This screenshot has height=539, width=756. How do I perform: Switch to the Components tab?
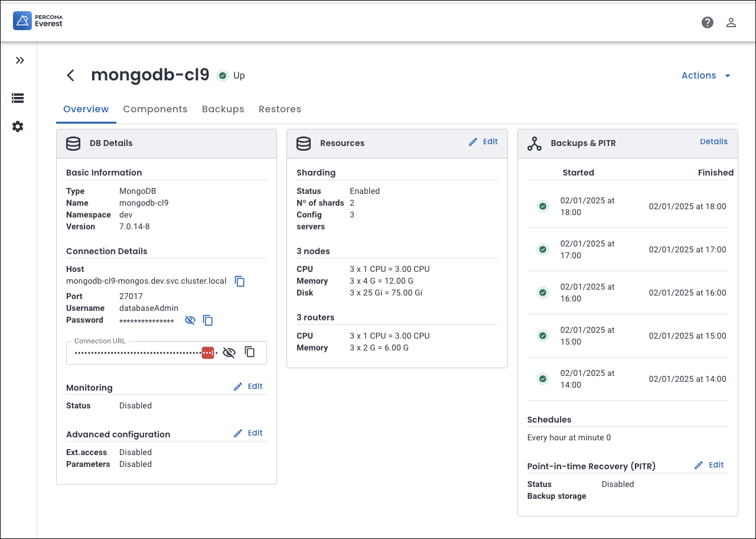click(x=155, y=109)
